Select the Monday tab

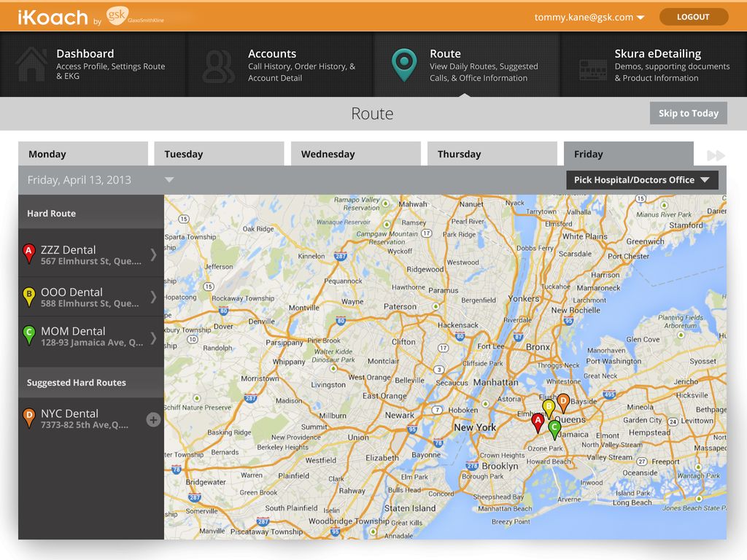tap(83, 154)
